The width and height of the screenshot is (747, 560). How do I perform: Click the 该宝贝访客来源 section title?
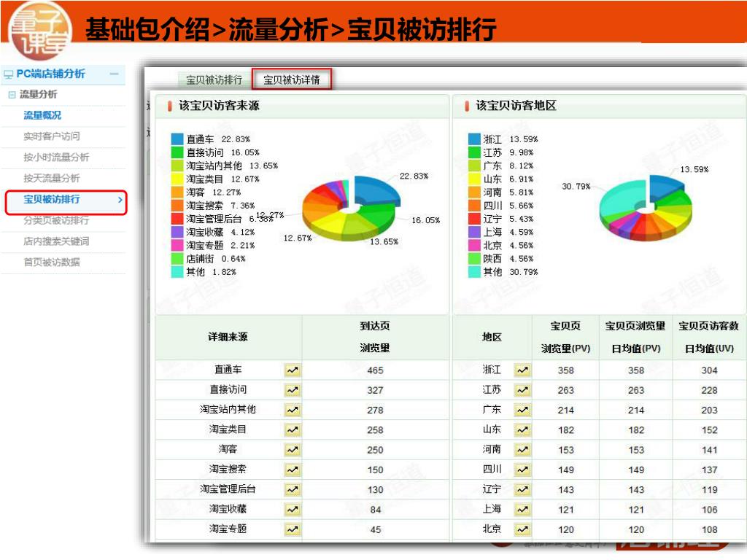coord(219,106)
